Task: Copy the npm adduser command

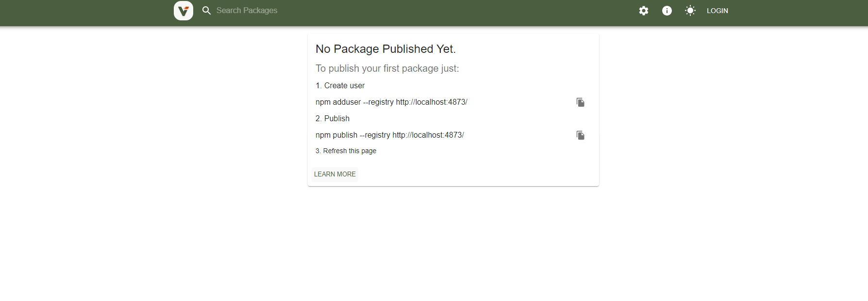Action: 581,102
